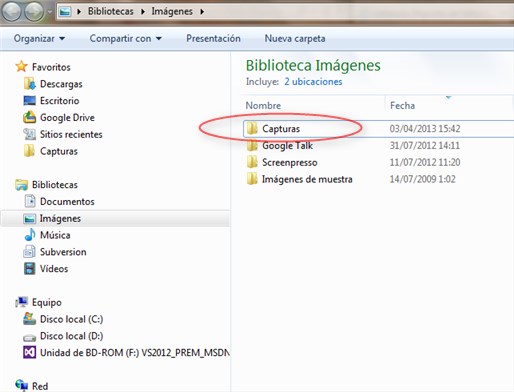Click the Vídeos film icon
The height and width of the screenshot is (392, 514).
tap(29, 268)
